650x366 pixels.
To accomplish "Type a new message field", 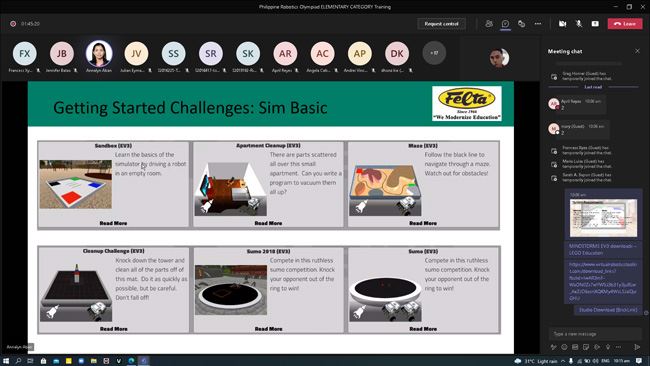I will click(595, 334).
